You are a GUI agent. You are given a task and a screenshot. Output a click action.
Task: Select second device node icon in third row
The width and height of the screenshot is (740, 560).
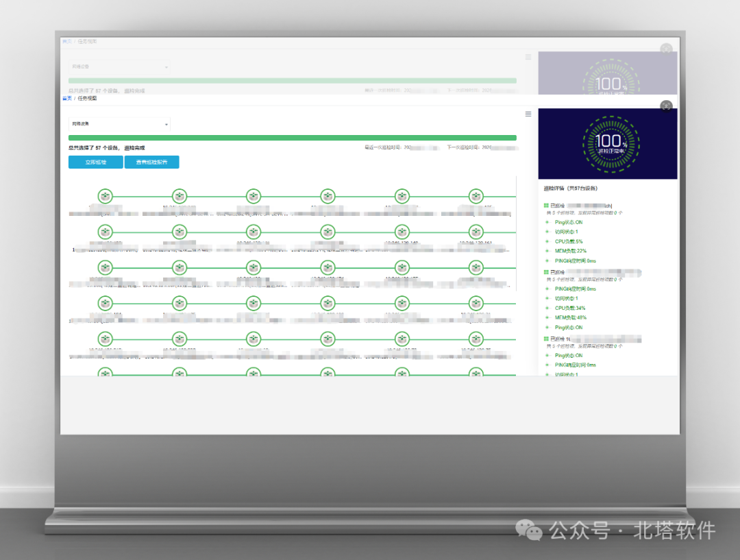[x=180, y=268]
